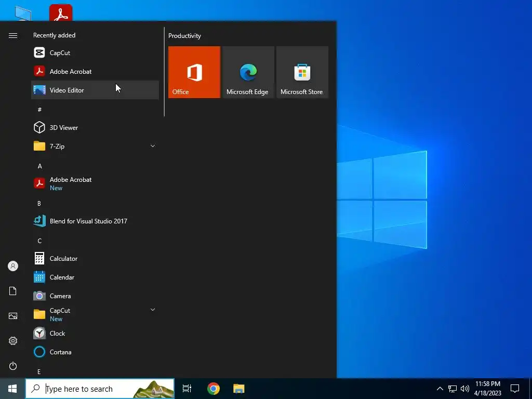Image resolution: width=532 pixels, height=399 pixels.
Task: Click the Recently added heading
Action: (54, 35)
